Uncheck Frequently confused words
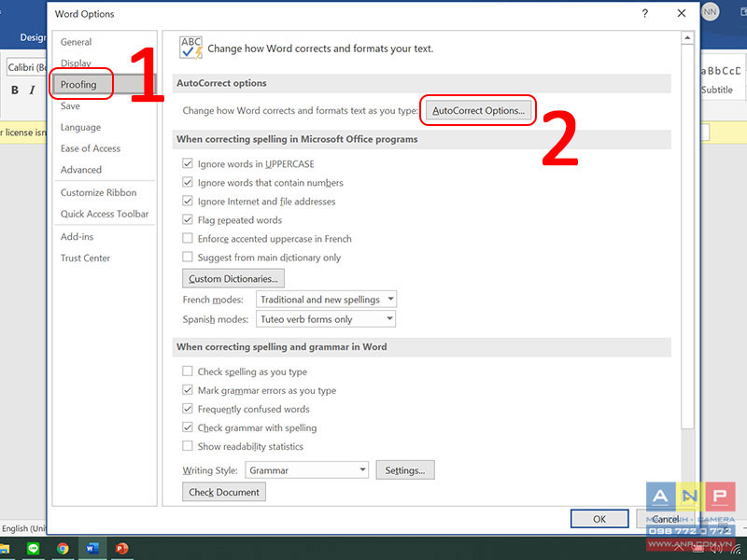 (x=188, y=409)
